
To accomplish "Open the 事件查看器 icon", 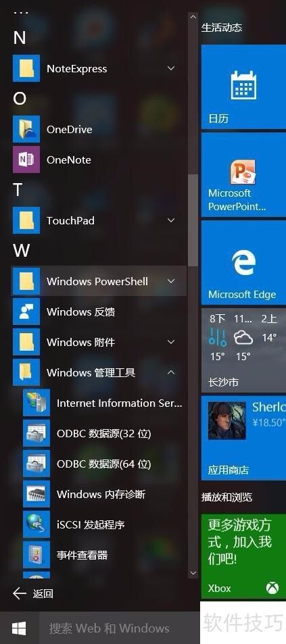I will point(36,555).
